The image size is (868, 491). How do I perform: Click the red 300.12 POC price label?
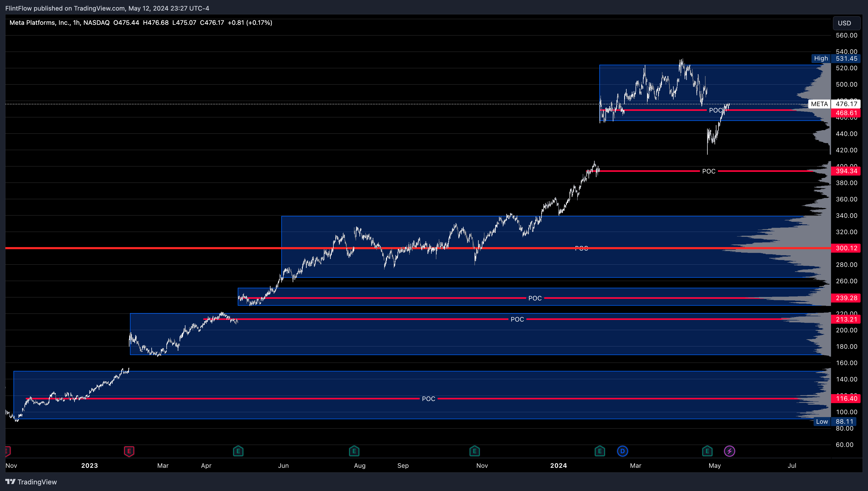pyautogui.click(x=846, y=248)
